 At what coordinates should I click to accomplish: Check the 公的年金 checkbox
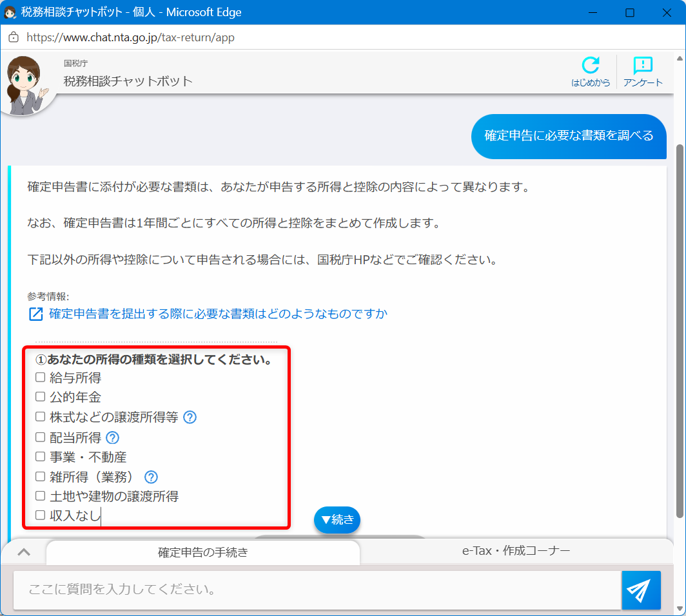40,396
